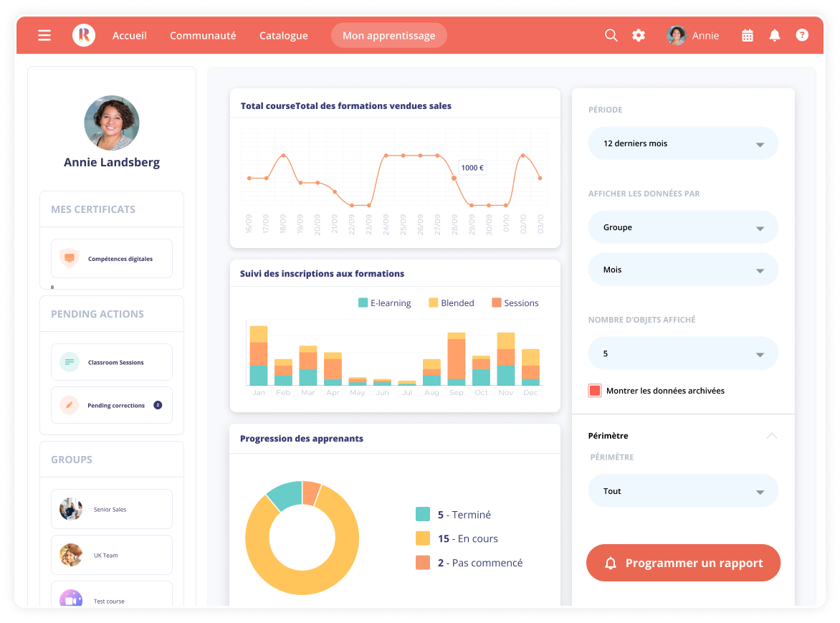Toggle E-learning legend series
This screenshot has width=840, height=623.
(385, 303)
